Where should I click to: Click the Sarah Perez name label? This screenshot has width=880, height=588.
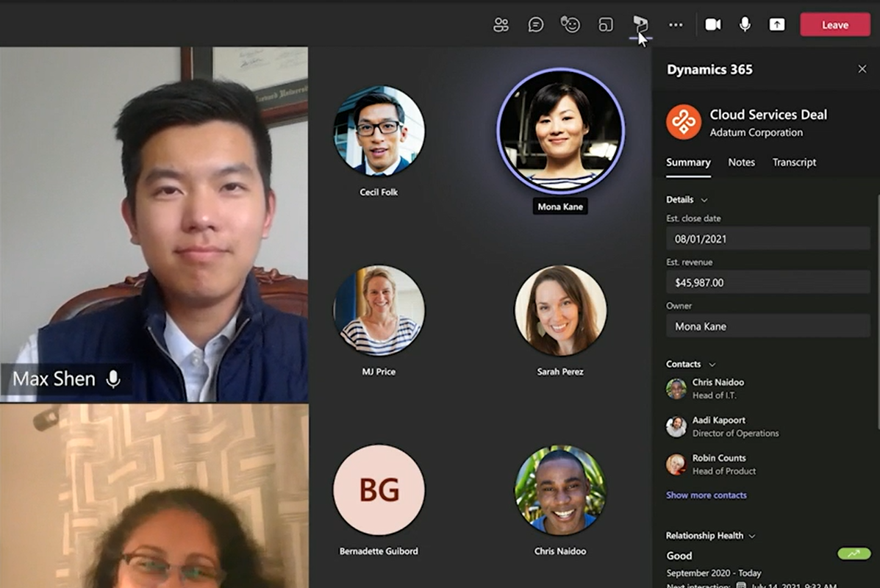(x=560, y=372)
